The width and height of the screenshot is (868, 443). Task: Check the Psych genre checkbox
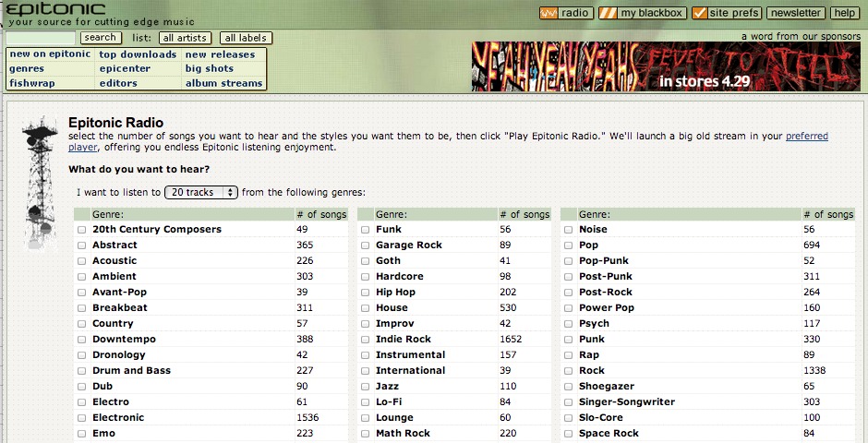(569, 324)
